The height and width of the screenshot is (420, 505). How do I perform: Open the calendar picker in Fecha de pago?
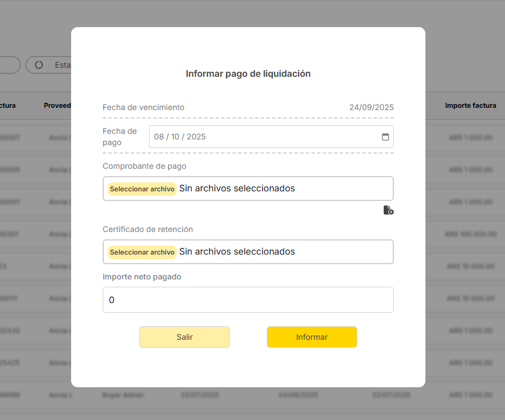pos(385,137)
